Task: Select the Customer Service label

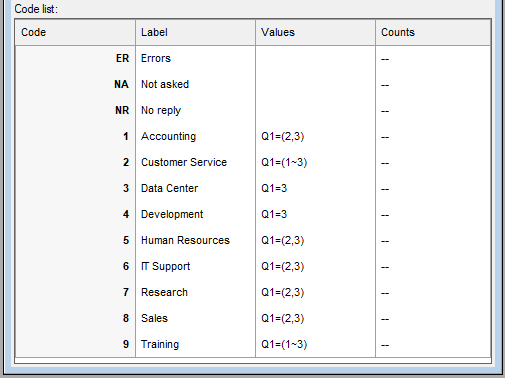Action: tap(184, 162)
